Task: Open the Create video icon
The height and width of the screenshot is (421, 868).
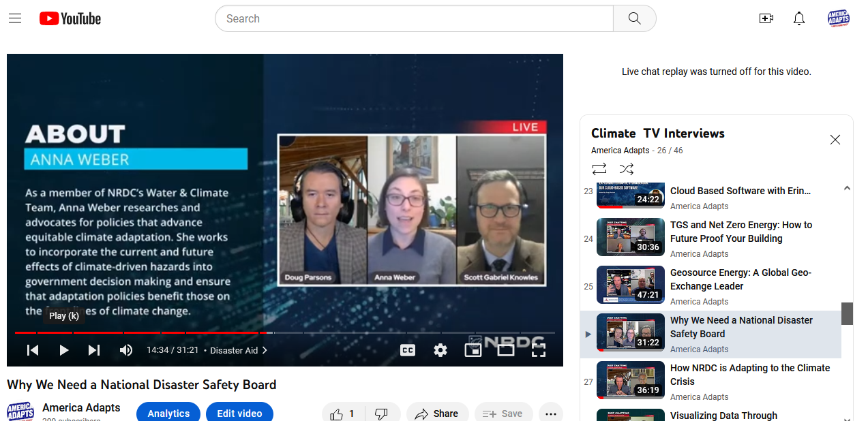Action: coord(766,18)
